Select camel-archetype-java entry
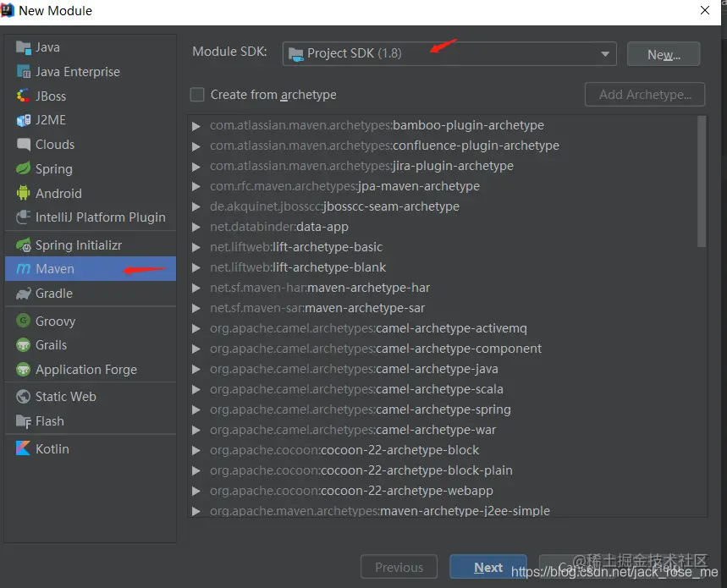This screenshot has height=588, width=727. 355,369
